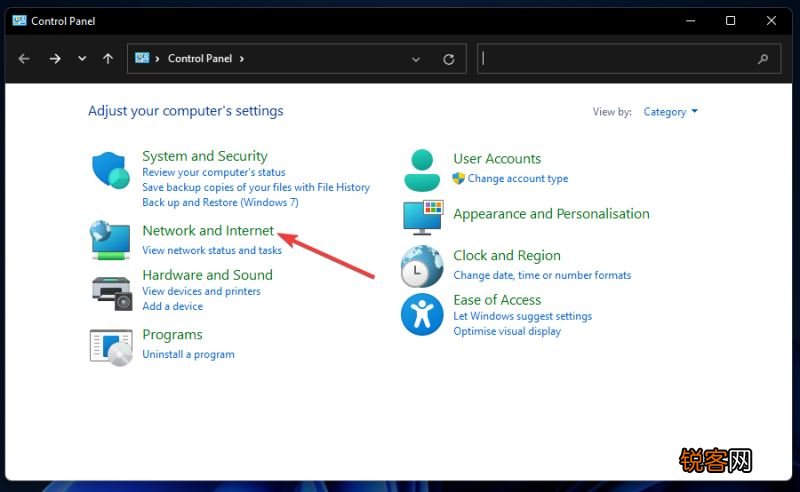Open the View by Category dropdown
The image size is (800, 492).
(670, 112)
